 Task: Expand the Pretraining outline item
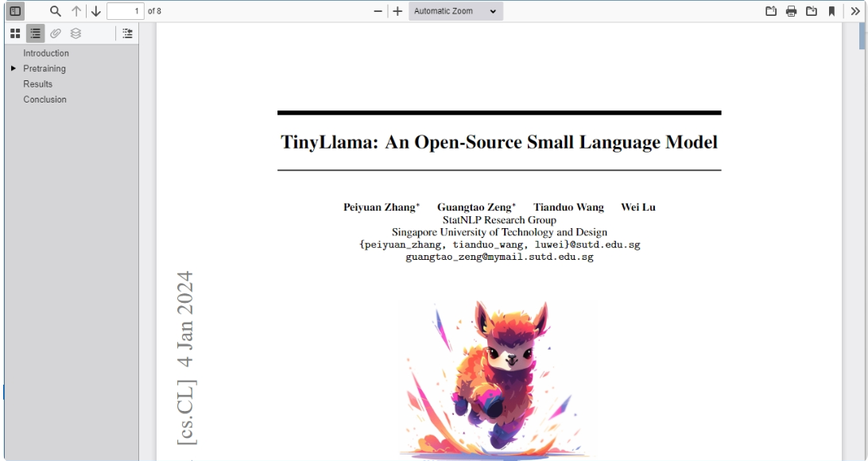pos(14,68)
